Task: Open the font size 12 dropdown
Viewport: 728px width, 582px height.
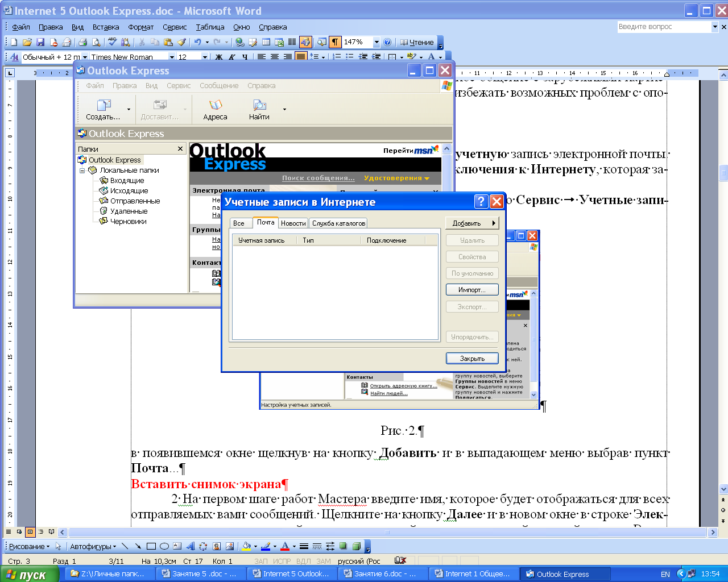Action: pyautogui.click(x=205, y=57)
